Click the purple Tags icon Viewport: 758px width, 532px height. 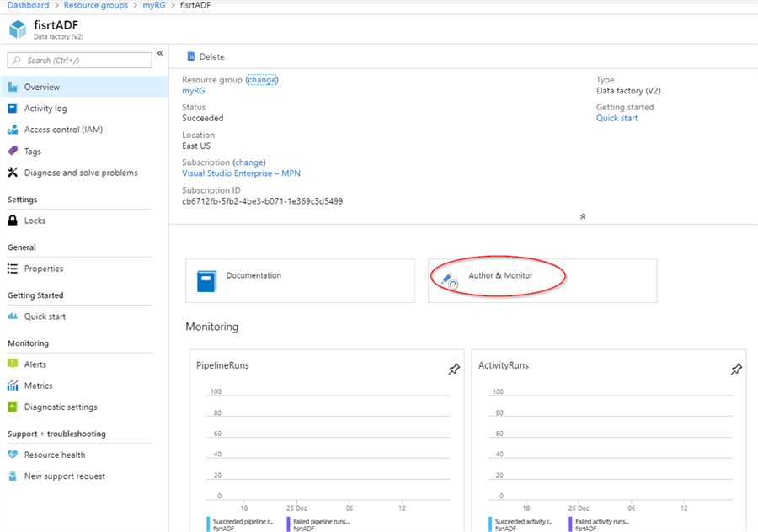click(13, 151)
